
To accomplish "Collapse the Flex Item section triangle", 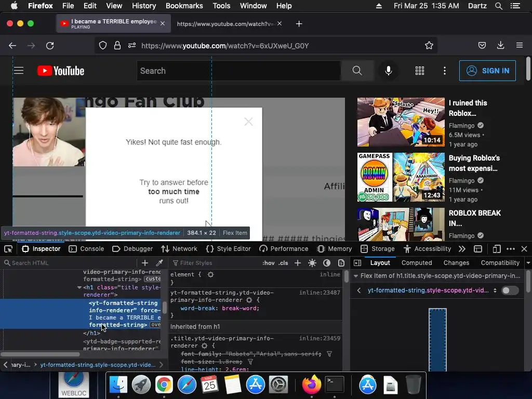I will pos(355,276).
